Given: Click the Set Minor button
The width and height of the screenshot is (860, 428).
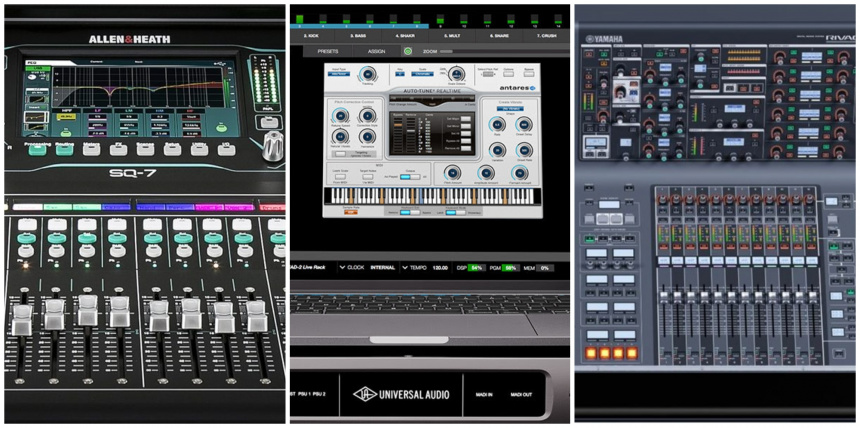Looking at the screenshot, I should point(466,126).
